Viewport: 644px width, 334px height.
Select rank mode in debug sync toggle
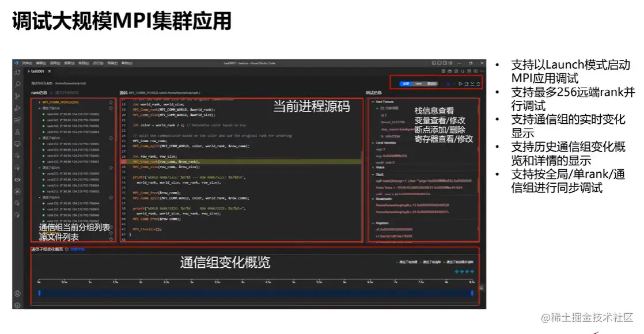coord(418,83)
